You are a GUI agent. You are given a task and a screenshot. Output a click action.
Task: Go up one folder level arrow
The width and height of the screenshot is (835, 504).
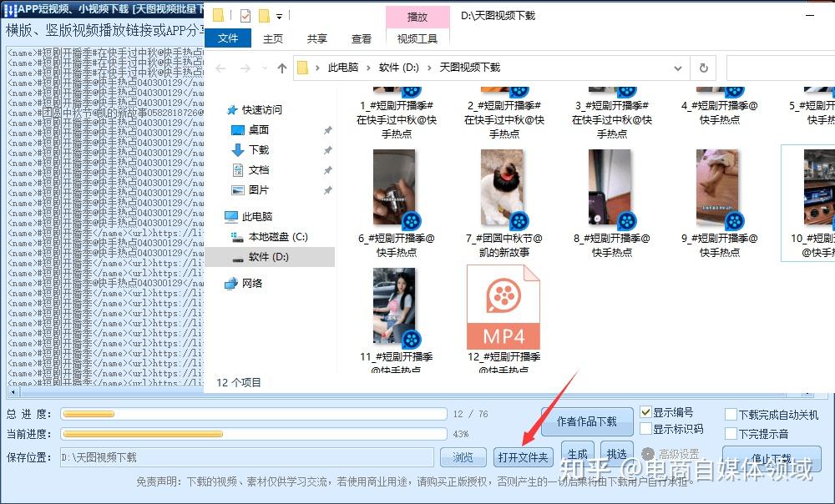tap(282, 68)
